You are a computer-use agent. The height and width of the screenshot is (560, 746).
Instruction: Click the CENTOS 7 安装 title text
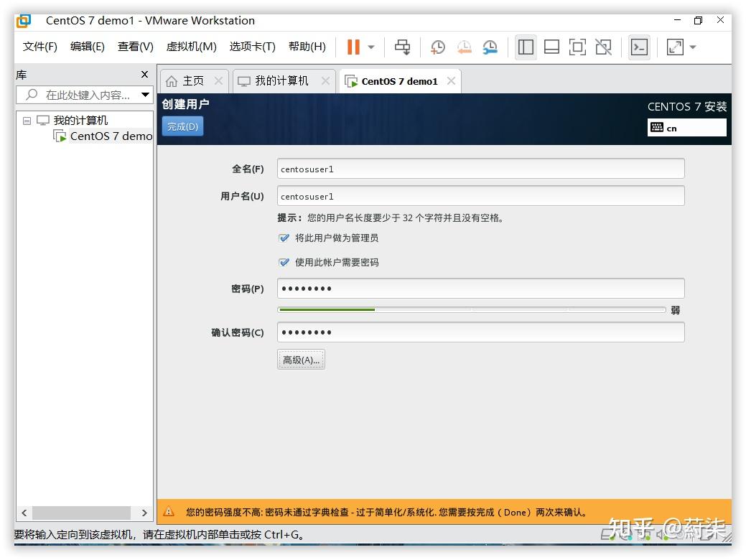coord(687,106)
